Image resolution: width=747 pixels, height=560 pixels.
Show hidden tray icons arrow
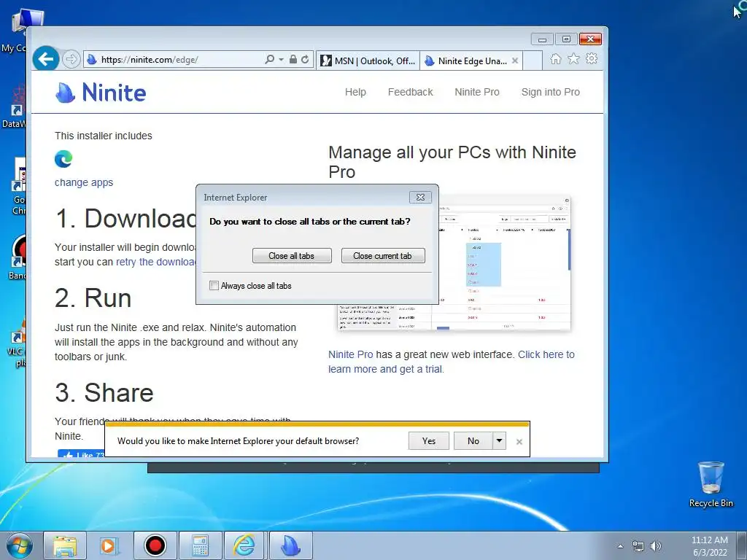coord(620,546)
